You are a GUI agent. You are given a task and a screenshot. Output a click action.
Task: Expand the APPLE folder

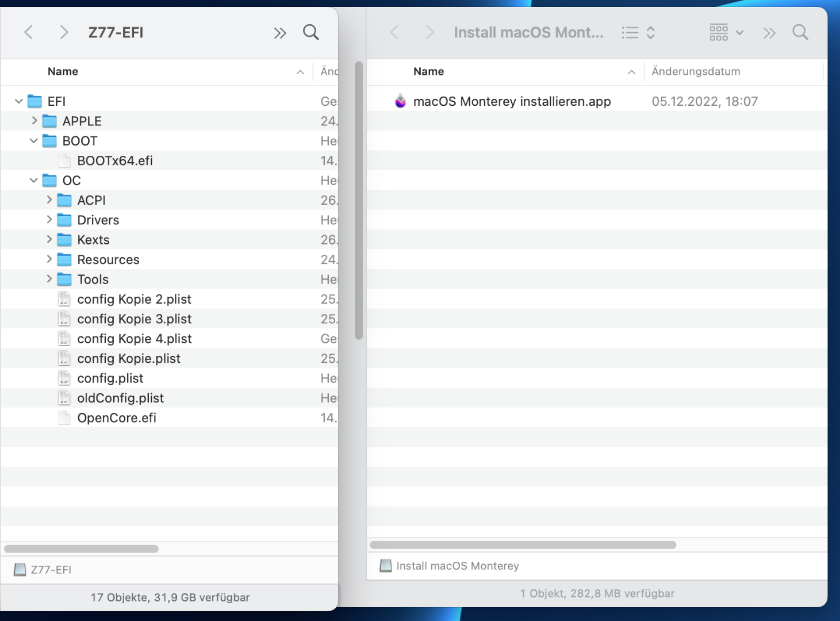(34, 121)
